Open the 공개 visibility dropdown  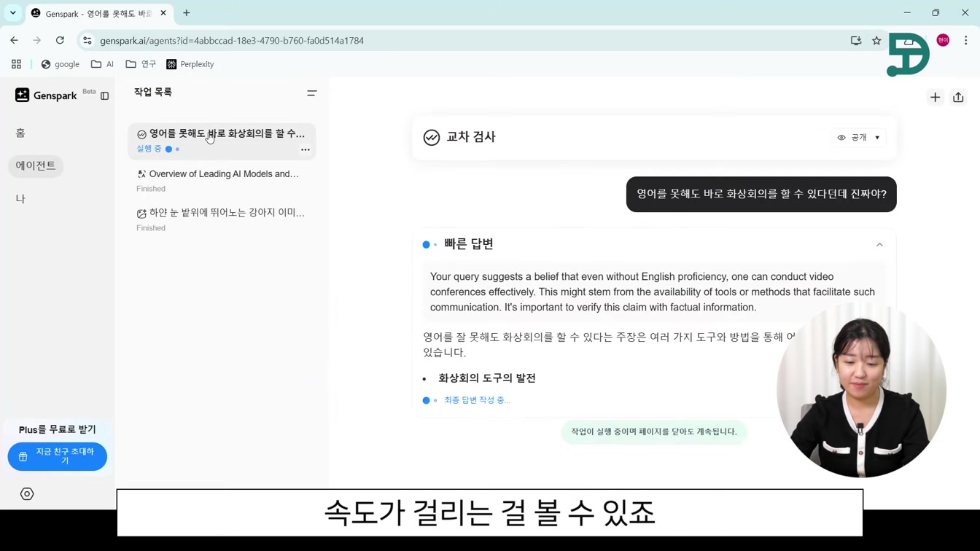pyautogui.click(x=859, y=138)
